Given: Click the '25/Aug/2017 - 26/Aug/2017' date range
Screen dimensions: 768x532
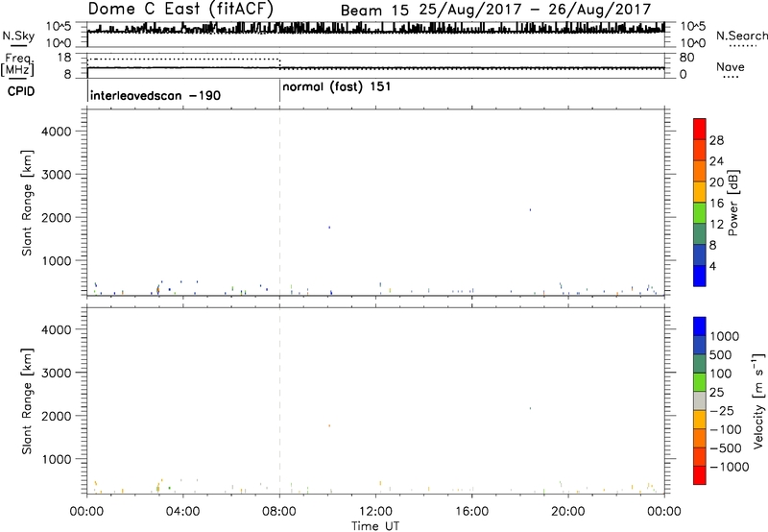Looking at the screenshot, I should coord(535,10).
